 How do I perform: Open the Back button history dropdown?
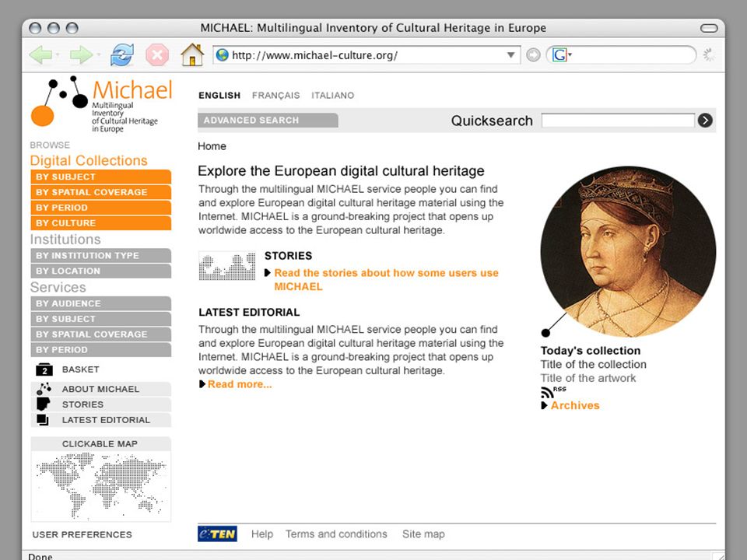(58, 55)
